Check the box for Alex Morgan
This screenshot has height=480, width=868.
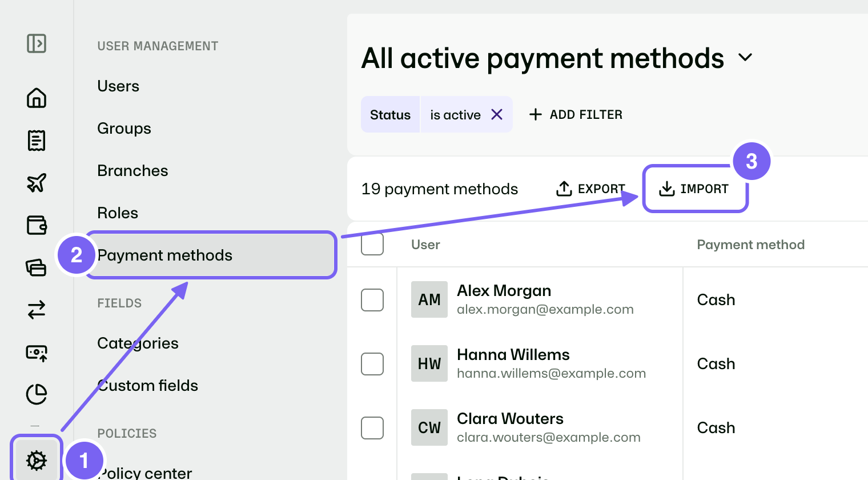[372, 299]
